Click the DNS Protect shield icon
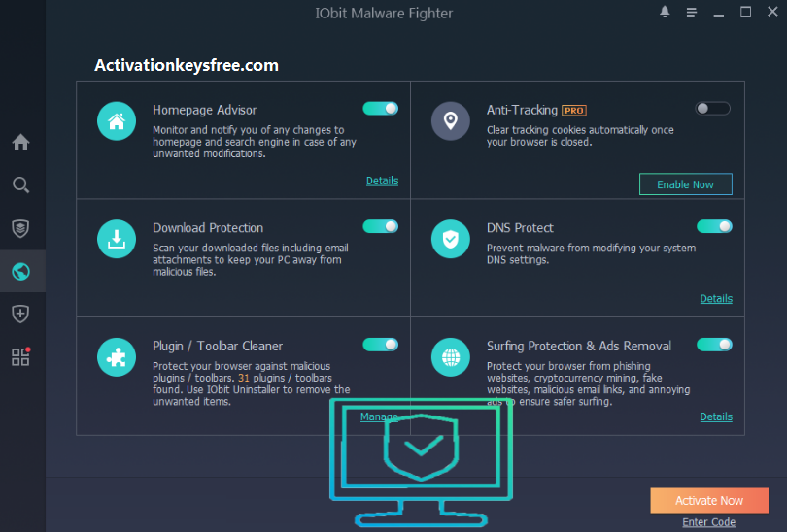This screenshot has width=787, height=532. point(450,239)
